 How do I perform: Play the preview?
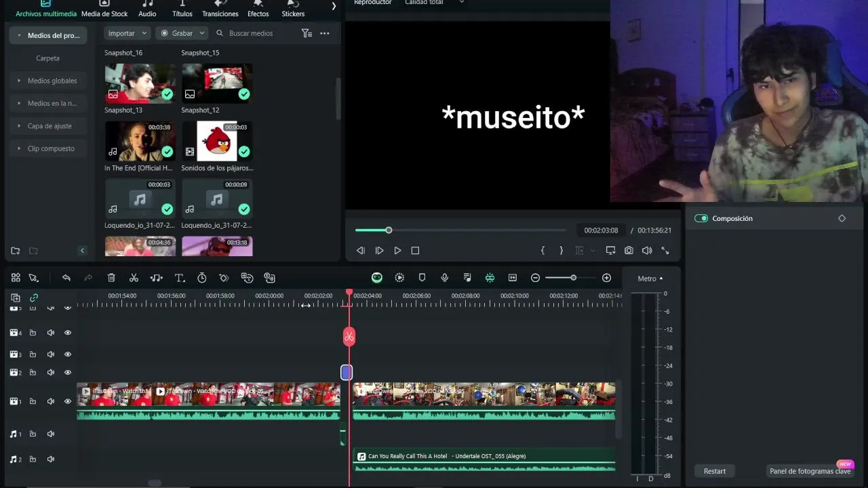click(x=398, y=251)
